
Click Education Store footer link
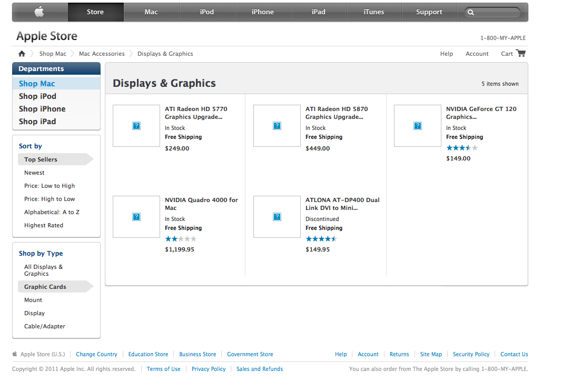coord(148,354)
